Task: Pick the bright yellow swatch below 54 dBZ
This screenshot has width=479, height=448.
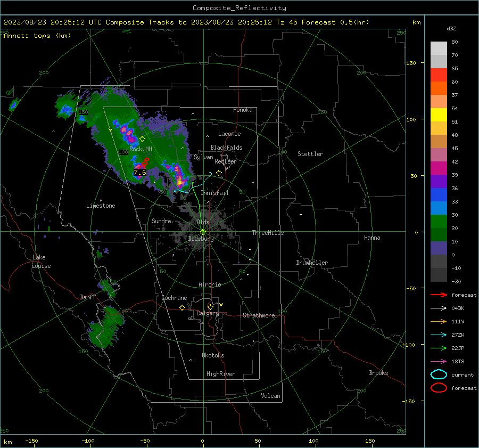Action: 439,115
